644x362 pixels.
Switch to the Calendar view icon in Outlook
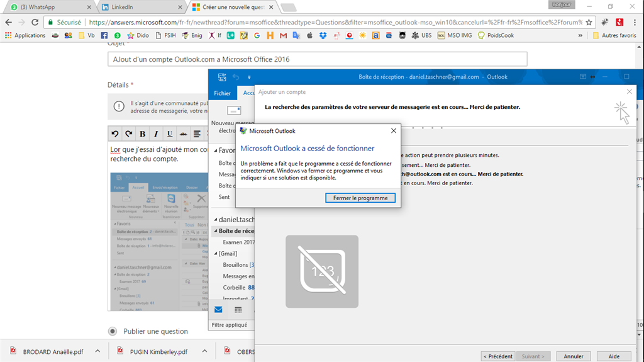point(238,310)
